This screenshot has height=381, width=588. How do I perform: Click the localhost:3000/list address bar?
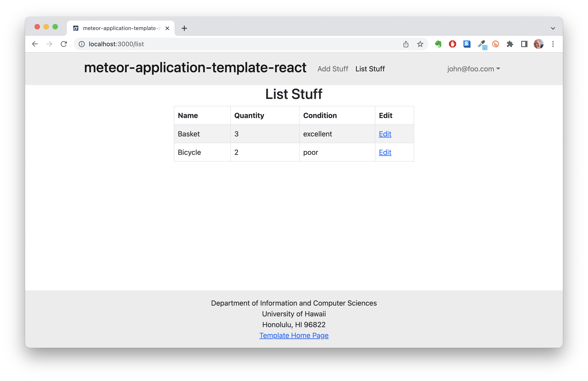pyautogui.click(x=222, y=44)
